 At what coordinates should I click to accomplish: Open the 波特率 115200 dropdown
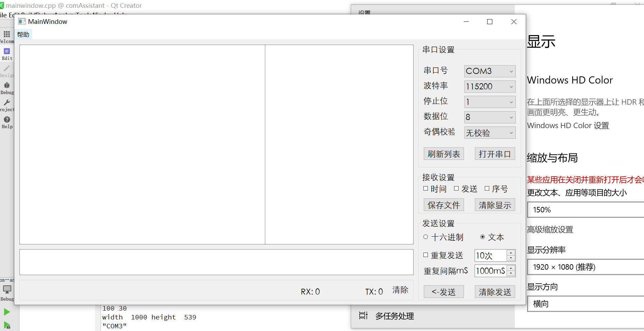point(490,87)
